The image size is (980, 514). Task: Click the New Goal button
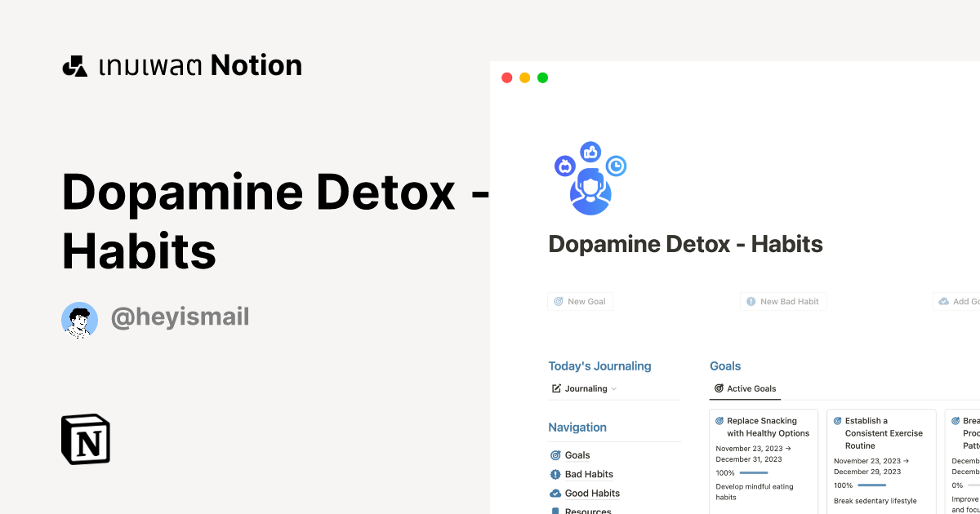(580, 301)
